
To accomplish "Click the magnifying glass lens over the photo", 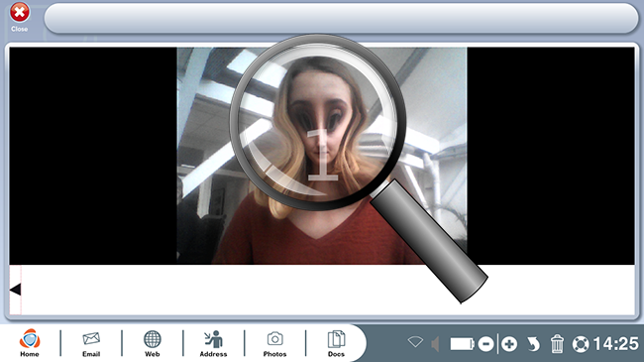I will pos(317,122).
